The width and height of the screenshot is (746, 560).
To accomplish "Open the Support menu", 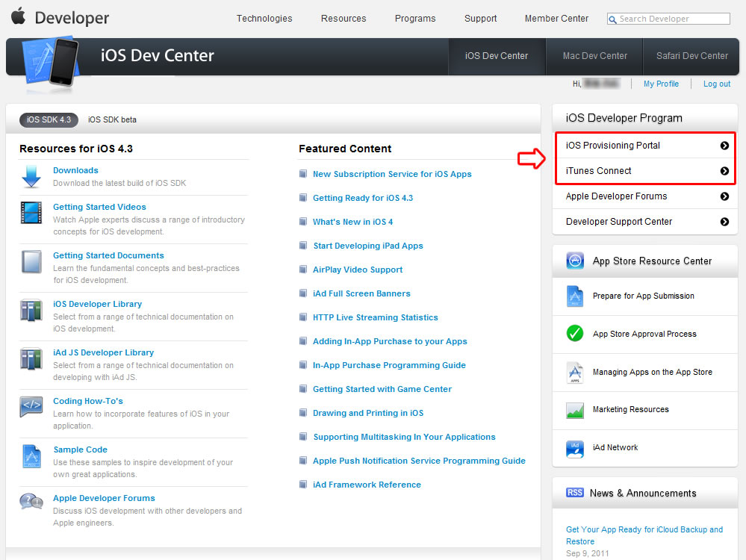I will (480, 19).
